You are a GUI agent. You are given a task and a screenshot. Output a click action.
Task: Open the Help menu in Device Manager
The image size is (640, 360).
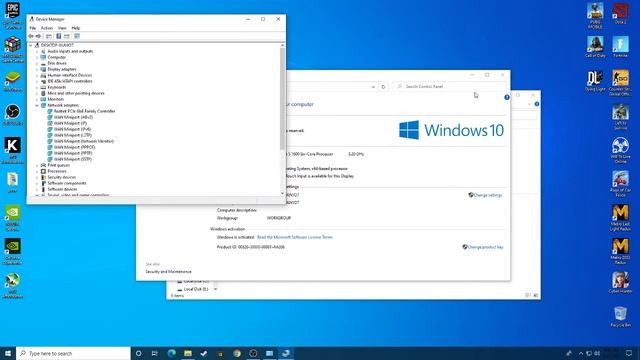pyautogui.click(x=76, y=28)
